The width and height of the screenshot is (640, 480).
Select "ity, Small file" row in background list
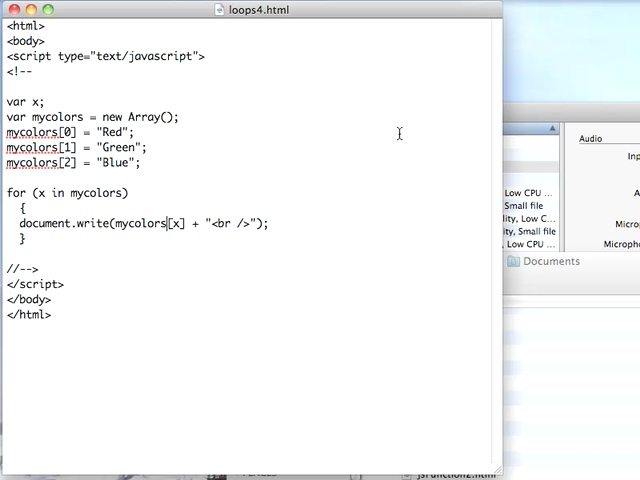click(x=531, y=231)
